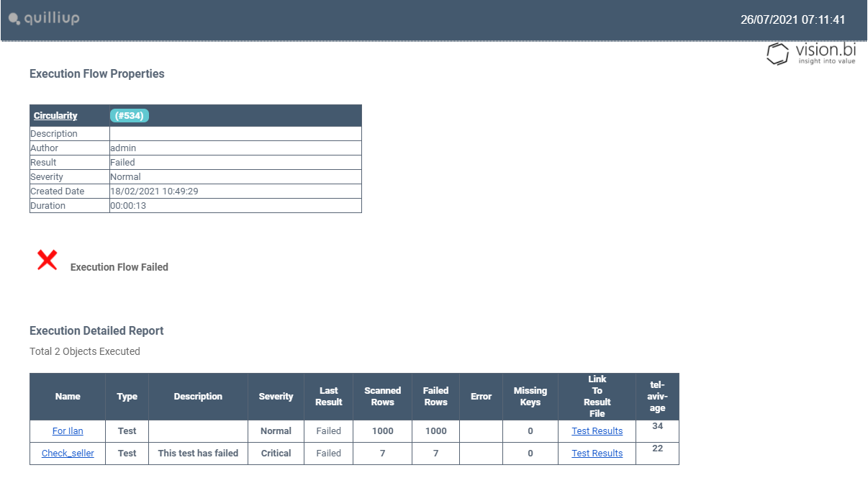This screenshot has width=868, height=478.
Task: Open the For Ilan test link
Action: [68, 431]
